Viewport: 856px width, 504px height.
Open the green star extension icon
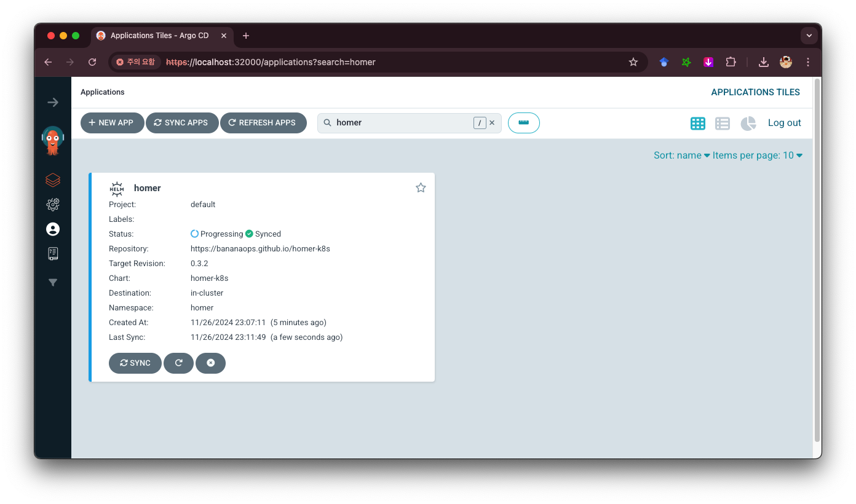pyautogui.click(x=686, y=62)
